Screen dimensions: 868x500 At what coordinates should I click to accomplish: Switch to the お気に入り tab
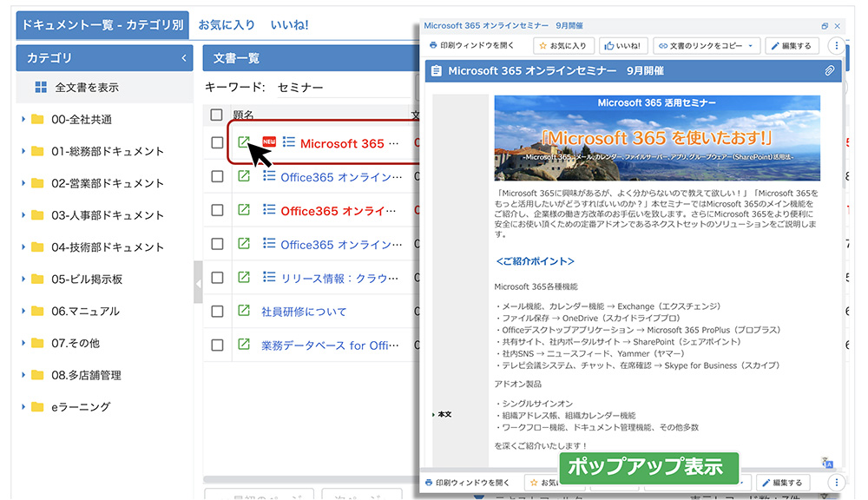click(227, 25)
